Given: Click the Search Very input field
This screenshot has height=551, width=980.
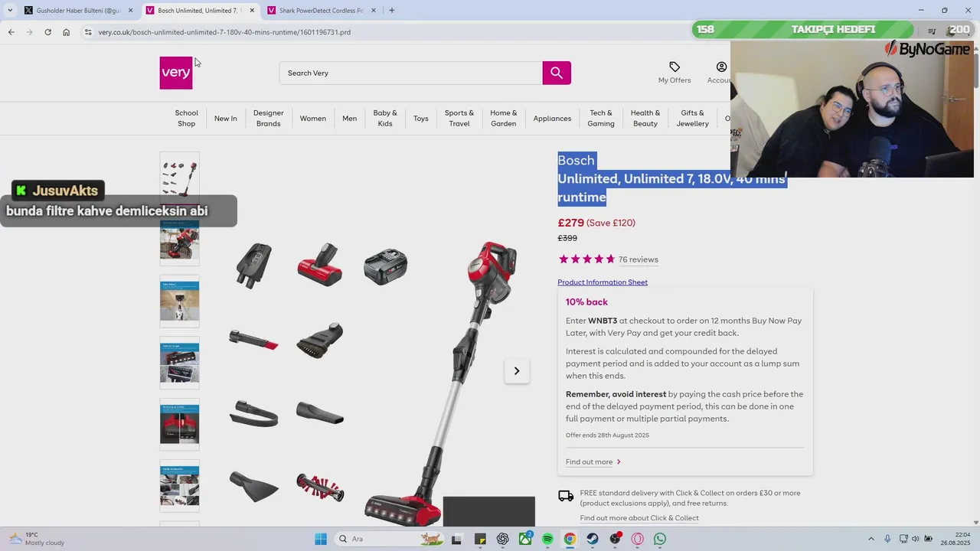Looking at the screenshot, I should point(411,73).
